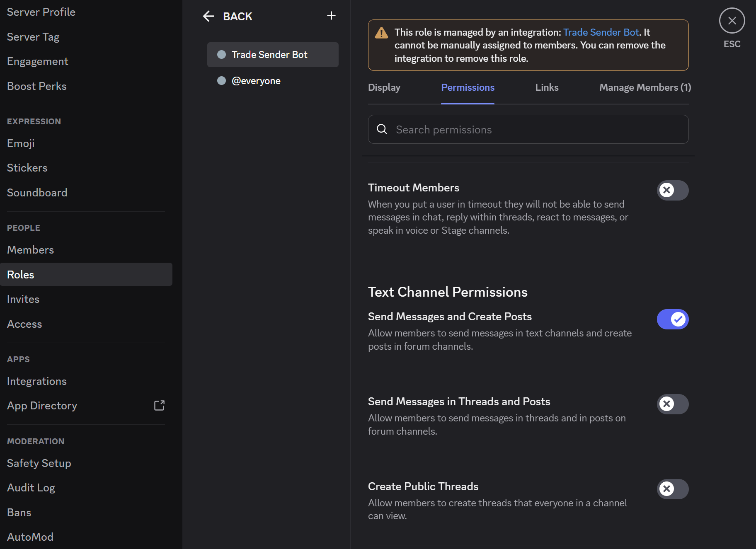
Task: Close settings with the ESC X icon
Action: pos(732,20)
